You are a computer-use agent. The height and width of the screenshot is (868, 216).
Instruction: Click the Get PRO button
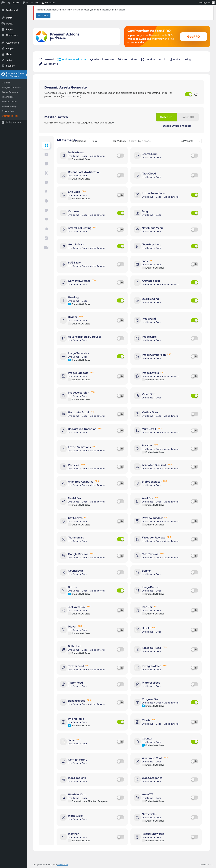point(193,37)
